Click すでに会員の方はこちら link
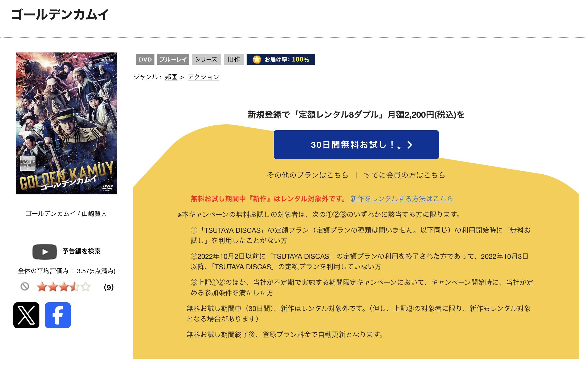 coord(405,175)
